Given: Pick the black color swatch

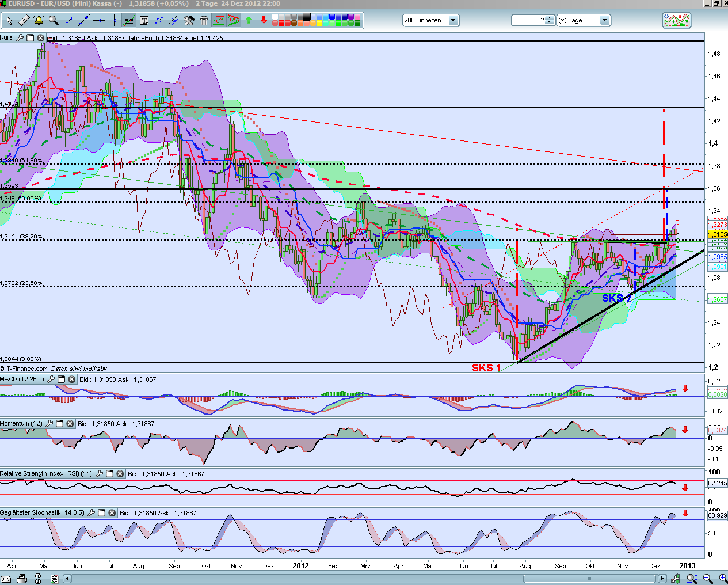Looking at the screenshot, I should click(x=307, y=16).
